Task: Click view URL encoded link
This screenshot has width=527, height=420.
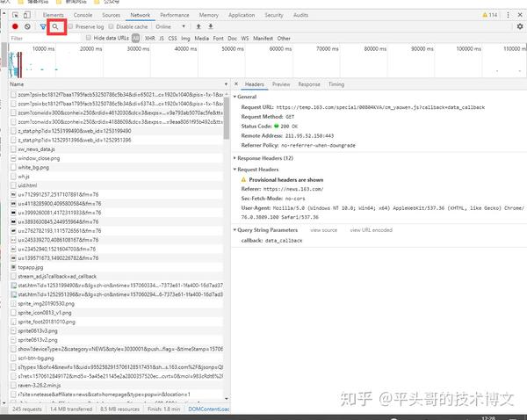Action: click(371, 230)
